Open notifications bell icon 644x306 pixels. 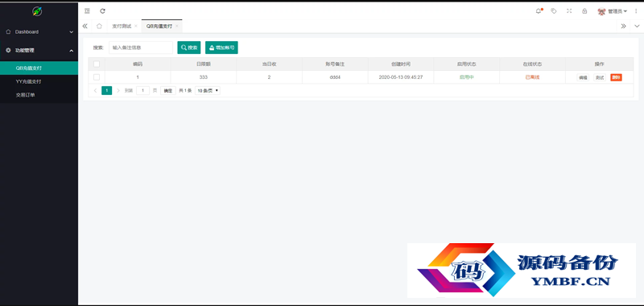pyautogui.click(x=539, y=11)
